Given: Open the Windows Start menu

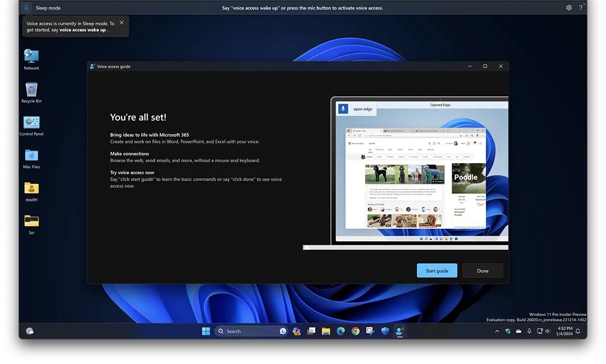Looking at the screenshot, I should pos(206,331).
